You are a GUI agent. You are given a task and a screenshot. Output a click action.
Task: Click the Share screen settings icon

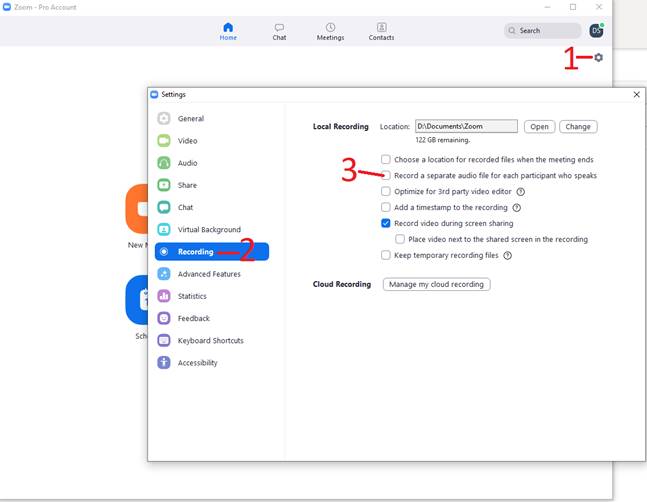[164, 185]
